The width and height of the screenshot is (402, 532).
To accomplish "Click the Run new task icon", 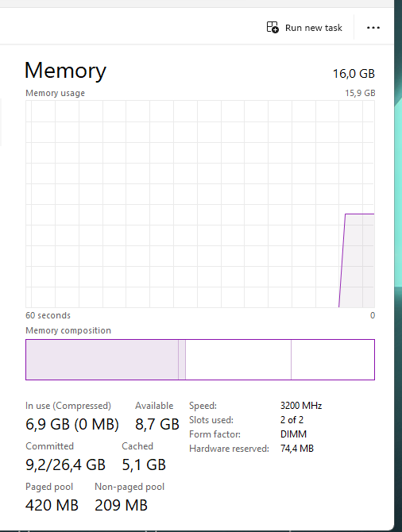I will tap(273, 27).
